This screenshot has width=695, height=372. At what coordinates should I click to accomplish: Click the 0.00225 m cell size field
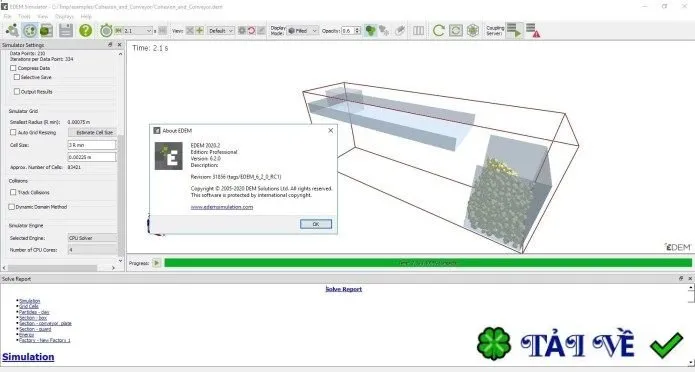click(92, 157)
